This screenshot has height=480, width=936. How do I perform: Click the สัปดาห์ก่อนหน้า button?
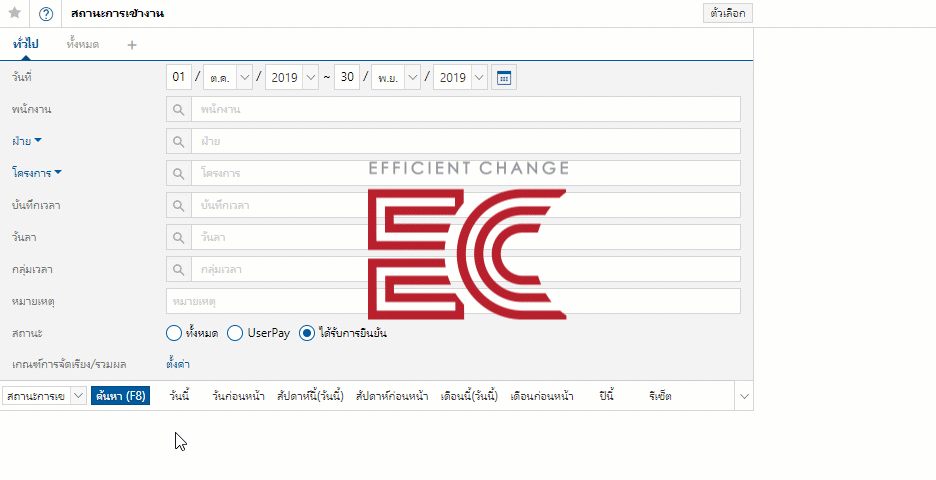point(392,396)
